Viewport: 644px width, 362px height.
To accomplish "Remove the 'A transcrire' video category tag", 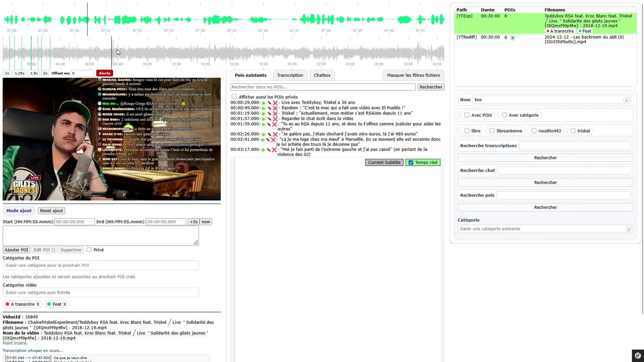I will [x=38, y=304].
